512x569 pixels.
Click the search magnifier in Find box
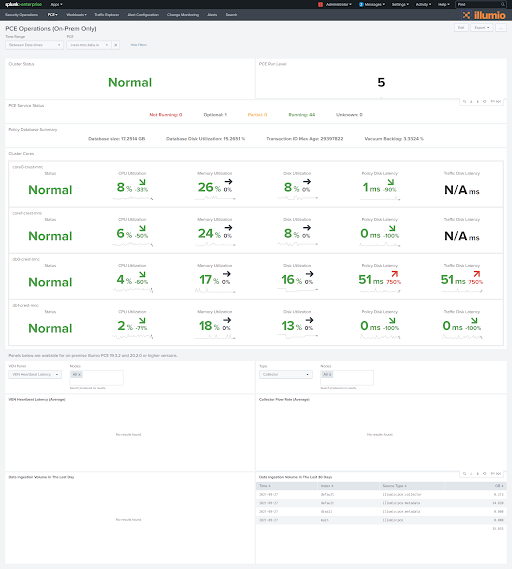coord(503,4)
